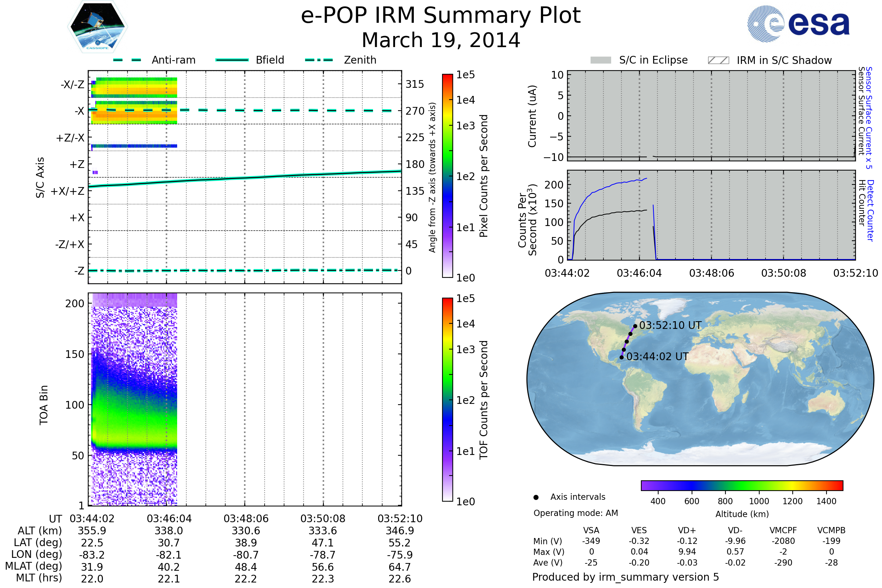Click the 03:52:10 UT track endpoint on map
Screen dimensions: 882x588
[x=635, y=326]
